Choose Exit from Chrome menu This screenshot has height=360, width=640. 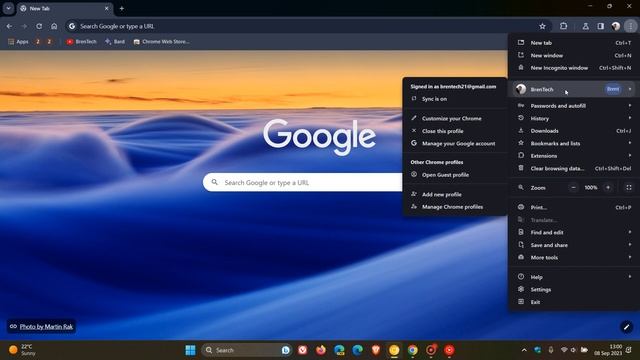[574, 302]
